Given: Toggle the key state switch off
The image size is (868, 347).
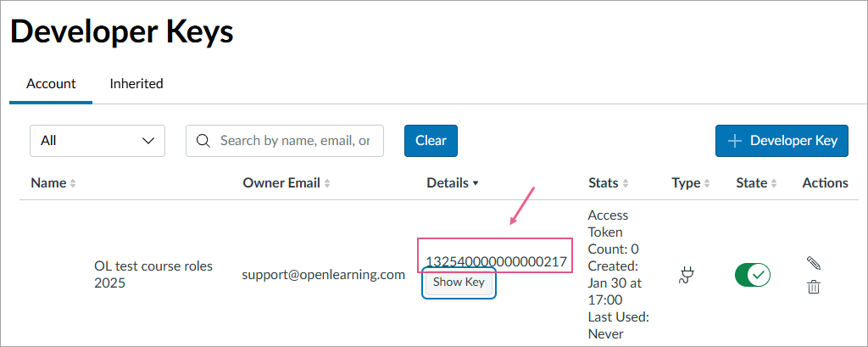Looking at the screenshot, I should 753,275.
